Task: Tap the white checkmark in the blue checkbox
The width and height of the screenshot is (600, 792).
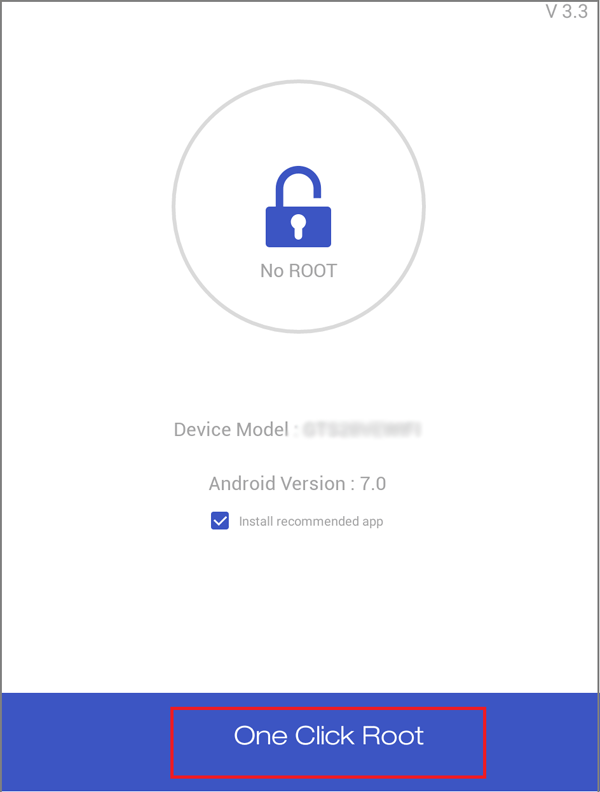Action: [x=220, y=521]
